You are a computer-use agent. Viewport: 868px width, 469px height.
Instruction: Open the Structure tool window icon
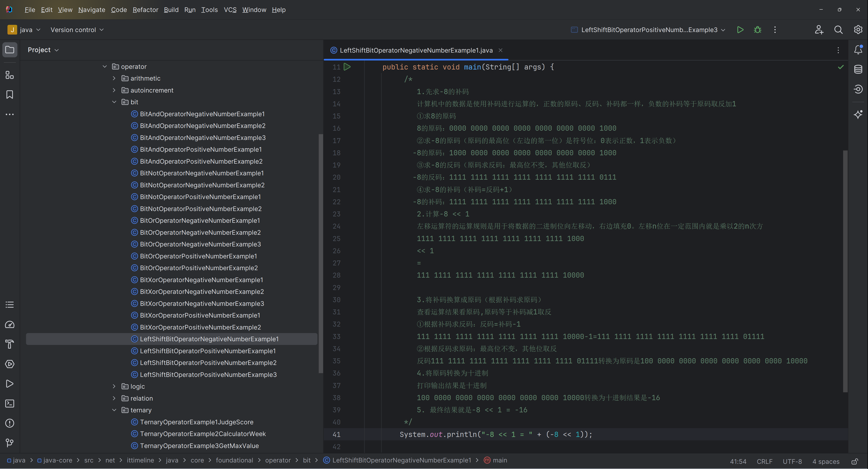click(x=10, y=75)
